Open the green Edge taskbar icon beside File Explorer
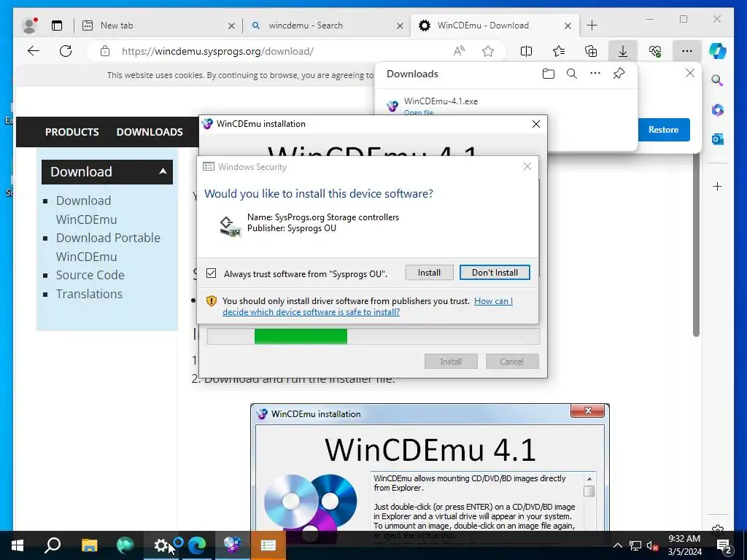 [x=125, y=545]
